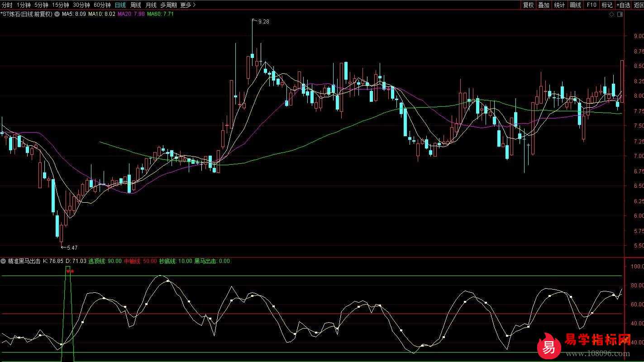Select the 5分钟 period tab
The height and width of the screenshot is (362, 644).
click(41, 5)
